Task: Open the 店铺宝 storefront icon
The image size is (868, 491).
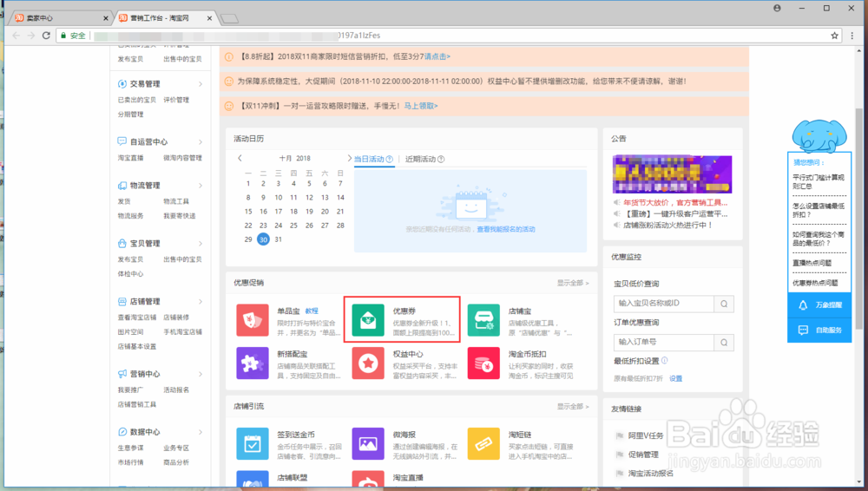Action: [483, 320]
